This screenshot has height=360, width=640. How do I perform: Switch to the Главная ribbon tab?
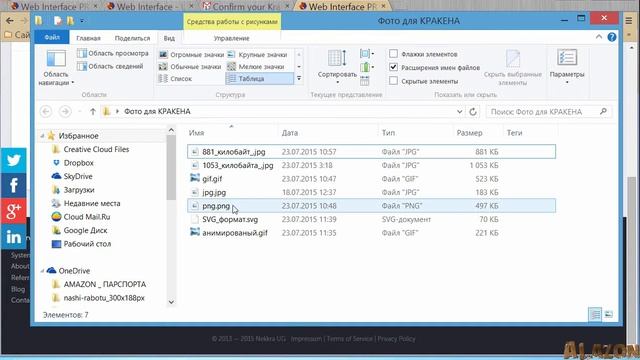point(88,38)
